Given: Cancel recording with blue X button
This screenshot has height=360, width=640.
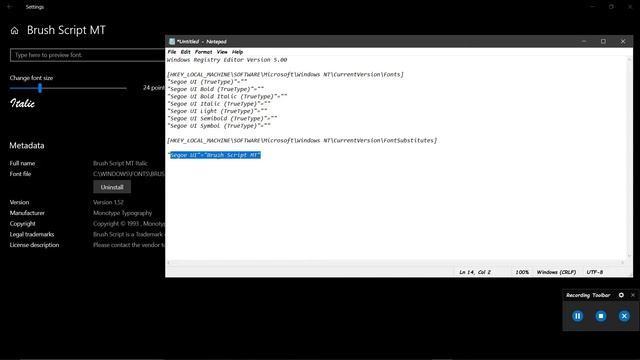Looking at the screenshot, I should click(624, 316).
